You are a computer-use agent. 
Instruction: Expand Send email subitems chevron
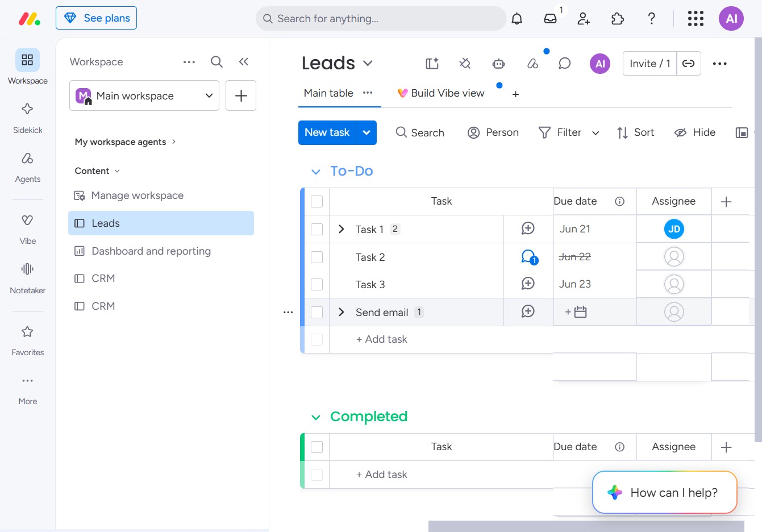point(341,312)
